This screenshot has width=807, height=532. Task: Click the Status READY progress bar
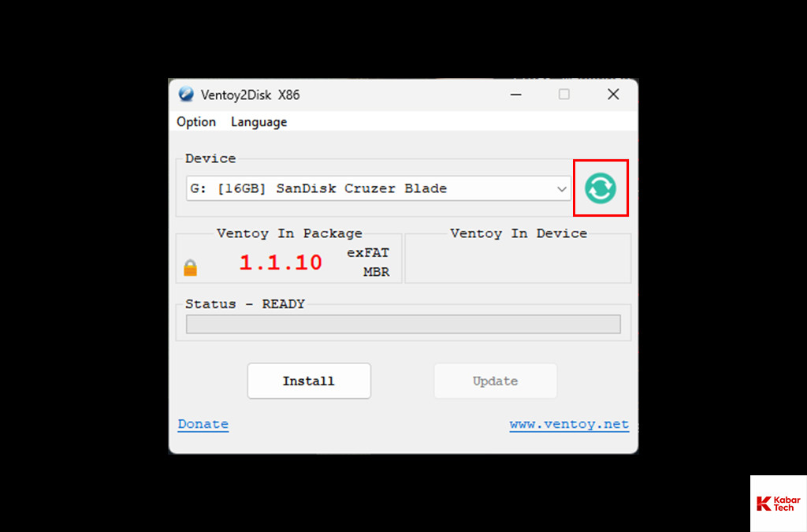[403, 324]
